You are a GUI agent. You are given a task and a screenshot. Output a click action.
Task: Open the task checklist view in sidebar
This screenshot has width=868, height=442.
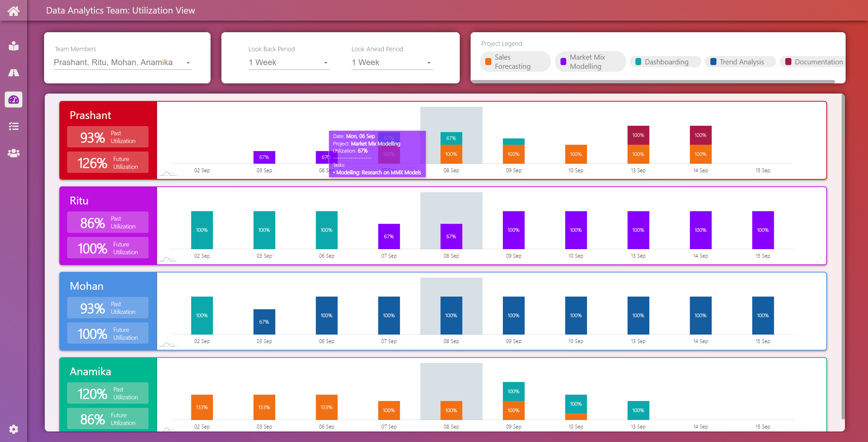click(x=13, y=126)
